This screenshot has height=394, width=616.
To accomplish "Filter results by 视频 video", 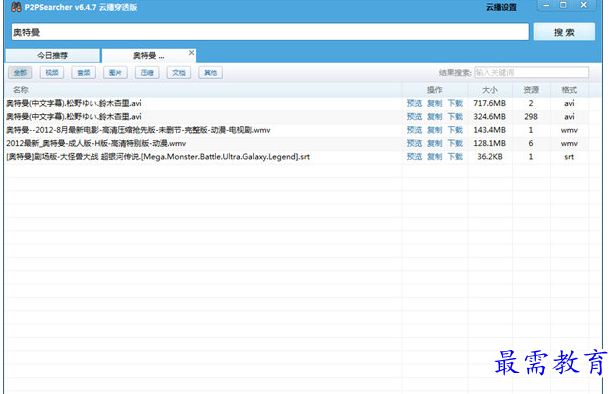I will pyautogui.click(x=52, y=73).
